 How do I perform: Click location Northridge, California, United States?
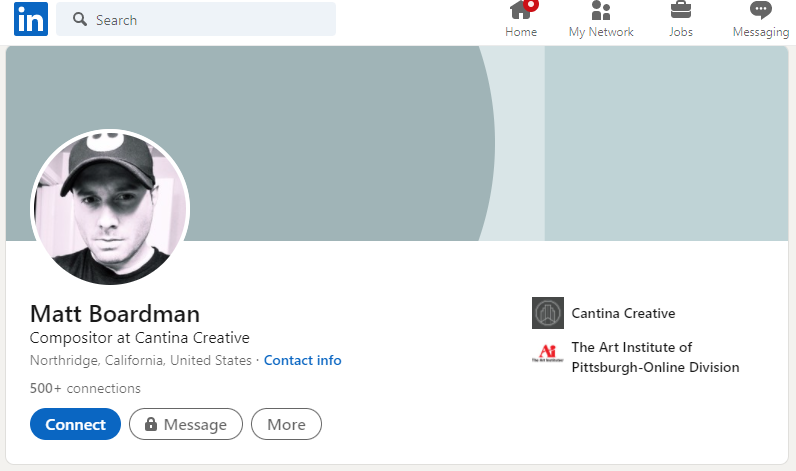point(141,360)
